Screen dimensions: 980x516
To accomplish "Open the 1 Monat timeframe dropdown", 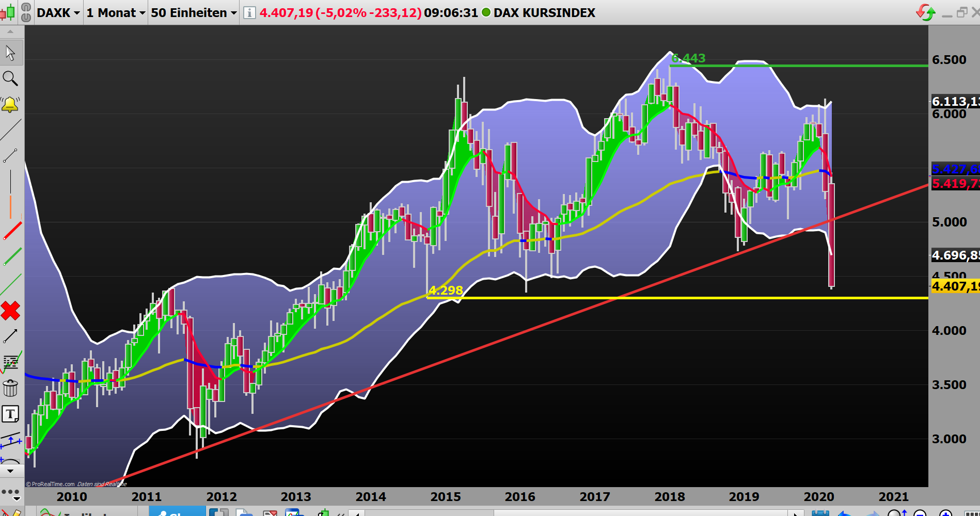I will coord(115,12).
